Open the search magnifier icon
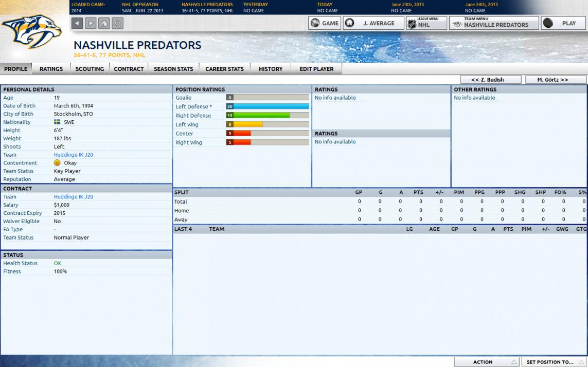The image size is (588, 367). point(117,23)
